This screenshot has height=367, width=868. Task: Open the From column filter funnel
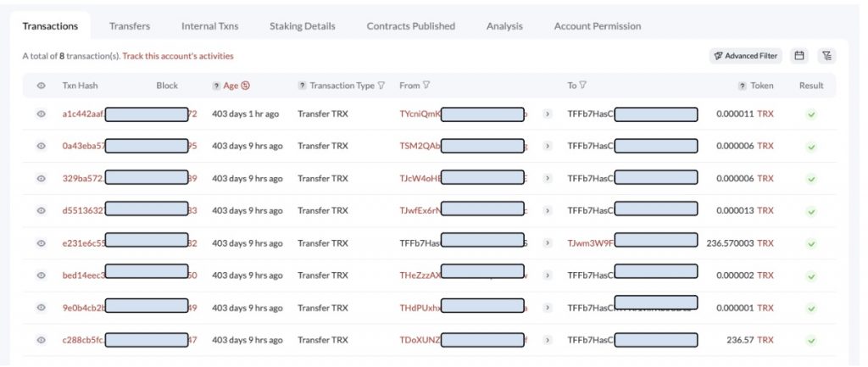point(426,86)
